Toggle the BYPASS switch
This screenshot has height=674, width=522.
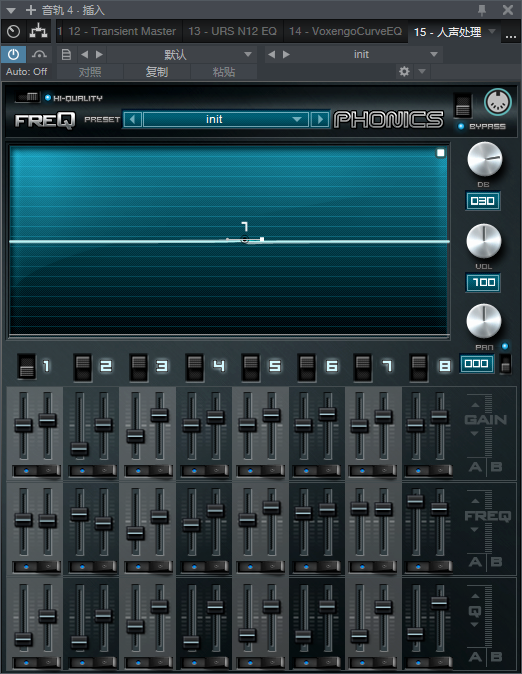pyautogui.click(x=463, y=105)
